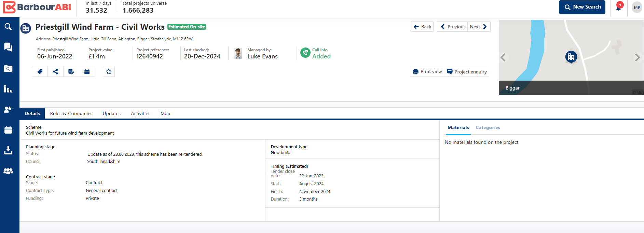
Task: Click the tag icon under project details
Action: tap(40, 72)
